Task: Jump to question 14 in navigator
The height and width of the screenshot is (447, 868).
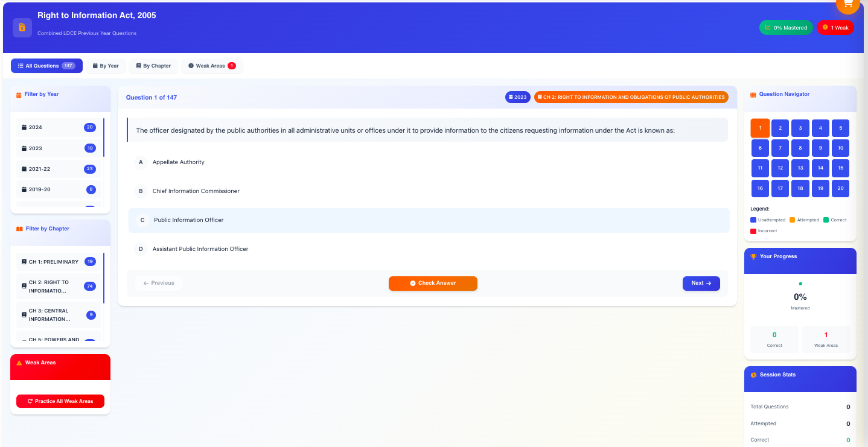Action: point(820,168)
